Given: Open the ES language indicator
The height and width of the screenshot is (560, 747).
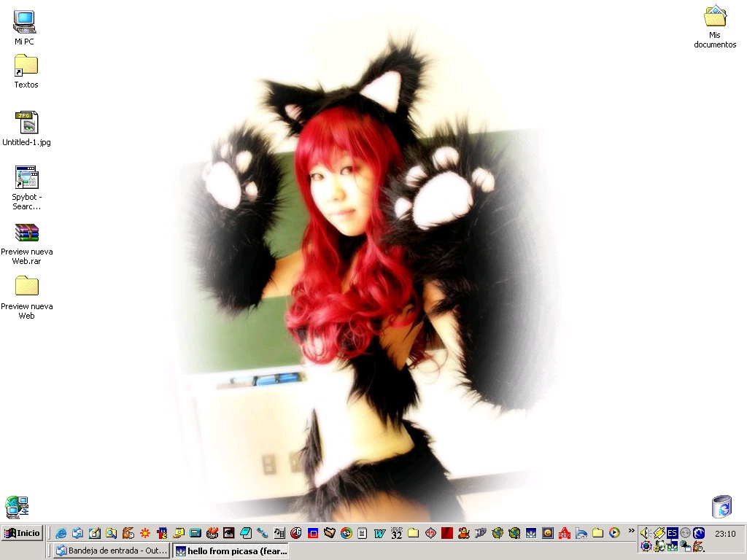Looking at the screenshot, I should (x=672, y=533).
